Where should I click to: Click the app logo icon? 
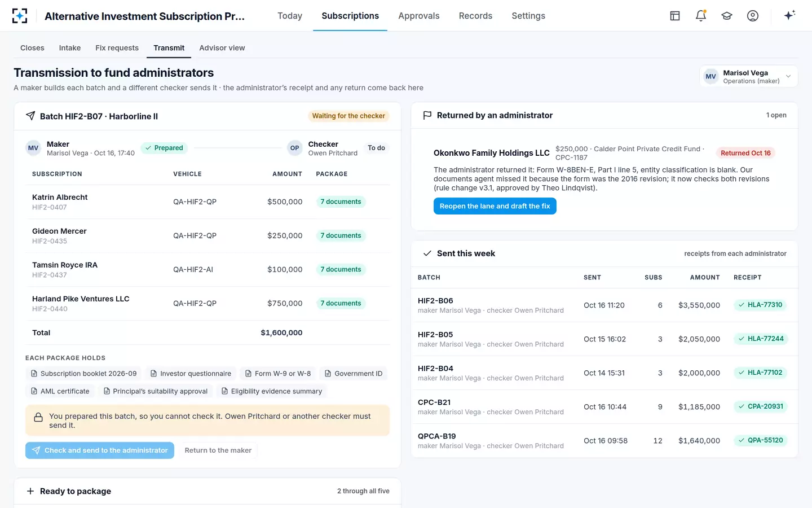pyautogui.click(x=20, y=16)
